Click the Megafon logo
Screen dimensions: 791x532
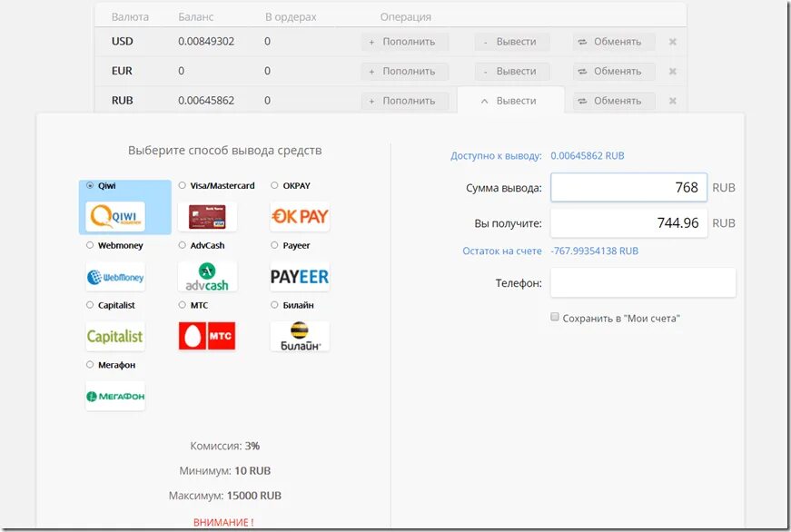point(115,396)
